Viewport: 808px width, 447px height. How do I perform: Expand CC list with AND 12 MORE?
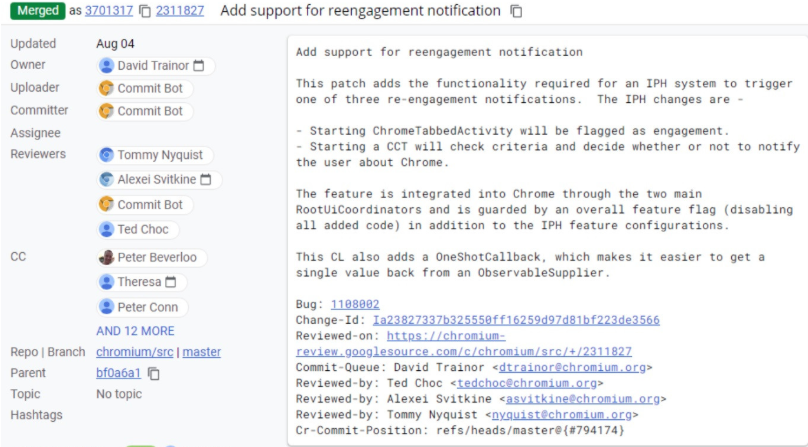click(135, 331)
